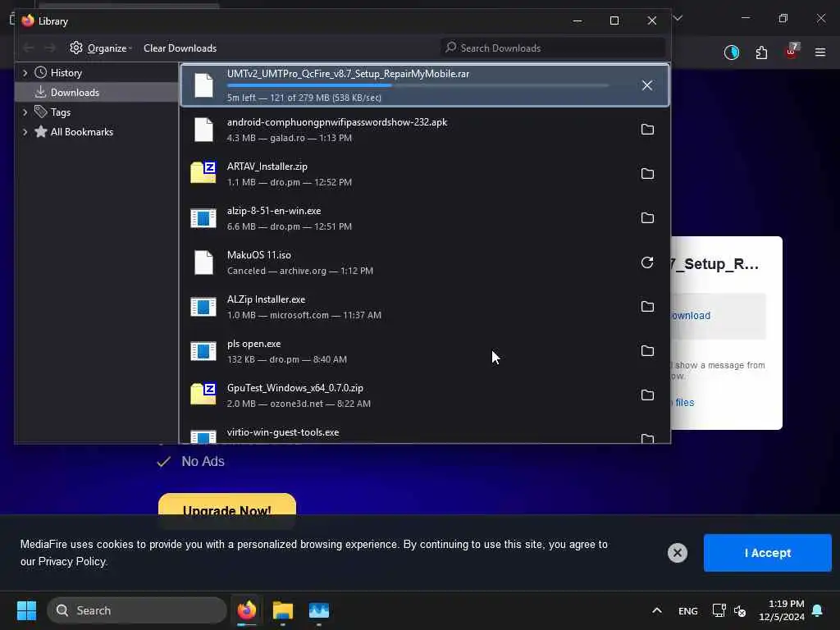This screenshot has height=630, width=840.
Task: Click the ALZip Installer.exe entry name
Action: tap(266, 299)
